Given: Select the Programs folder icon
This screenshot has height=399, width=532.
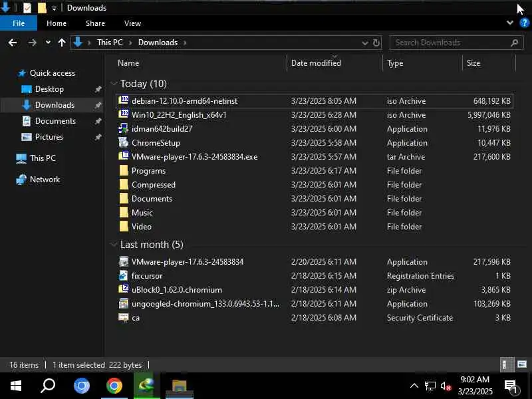Looking at the screenshot, I should pyautogui.click(x=124, y=170).
